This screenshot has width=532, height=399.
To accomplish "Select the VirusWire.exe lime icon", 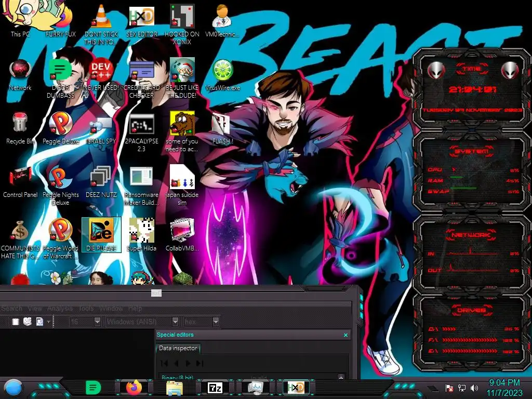I will click(222, 73).
